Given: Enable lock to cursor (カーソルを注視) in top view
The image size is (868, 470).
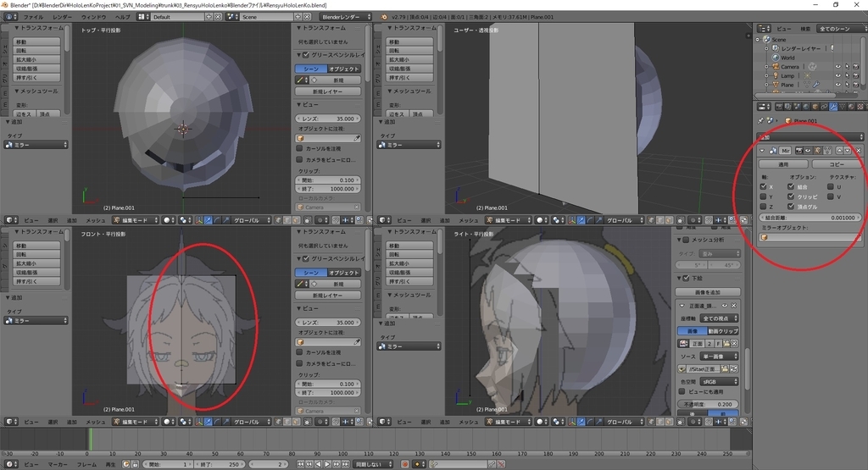Looking at the screenshot, I should coord(299,149).
